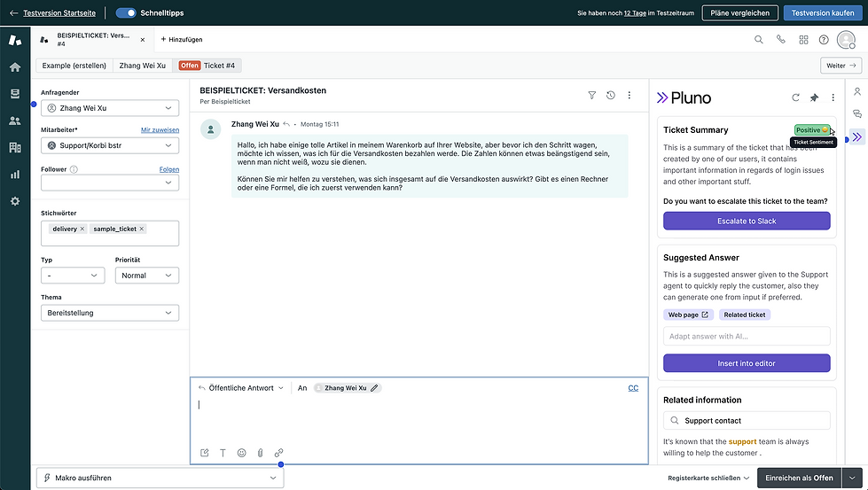Open Registerkarte schließen dropdown
This screenshot has height=490, width=868.
(708, 478)
